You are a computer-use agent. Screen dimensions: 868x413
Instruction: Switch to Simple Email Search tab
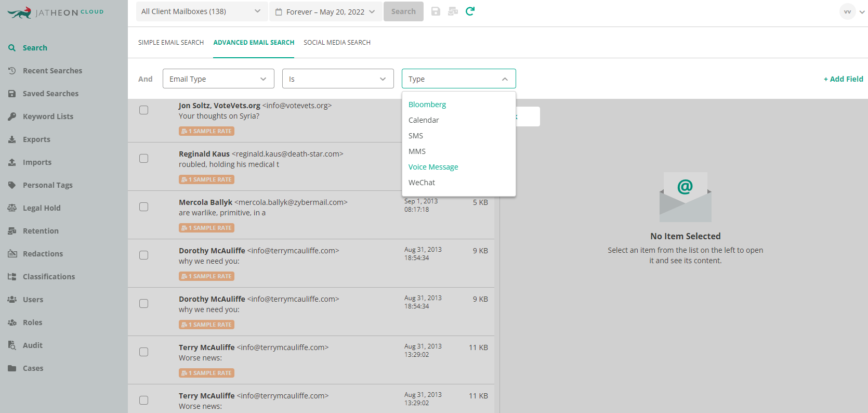point(171,43)
